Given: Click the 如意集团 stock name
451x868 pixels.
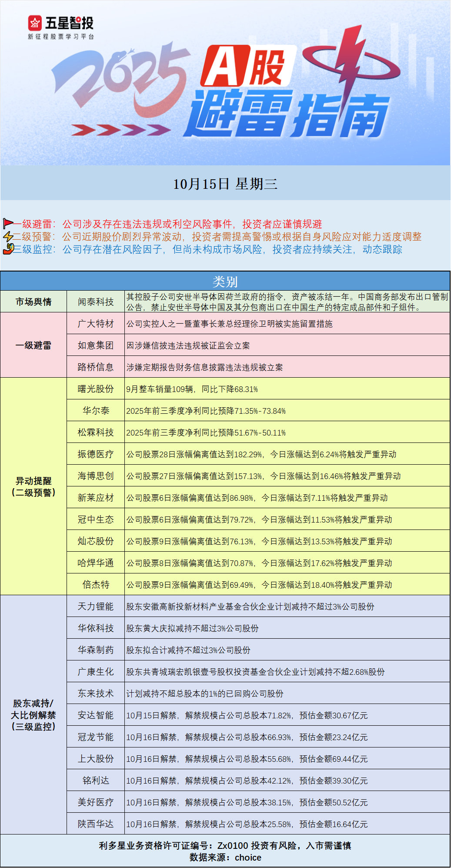Looking at the screenshot, I should [x=96, y=345].
